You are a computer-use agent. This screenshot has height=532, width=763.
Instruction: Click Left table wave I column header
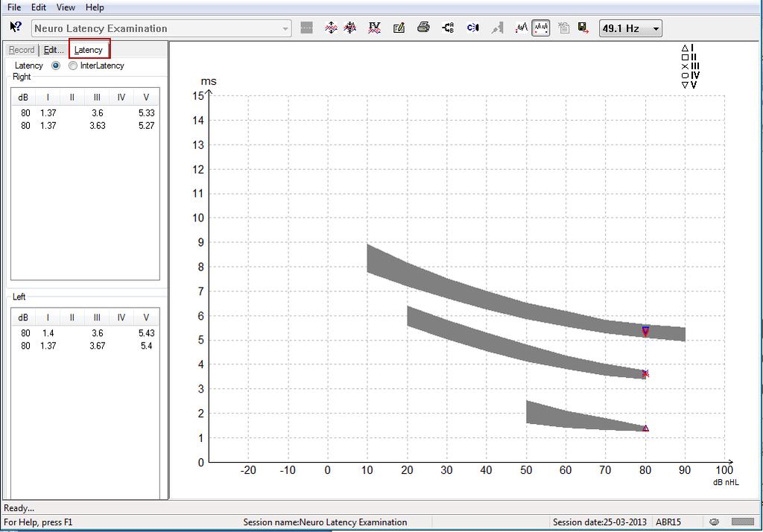coord(48,317)
